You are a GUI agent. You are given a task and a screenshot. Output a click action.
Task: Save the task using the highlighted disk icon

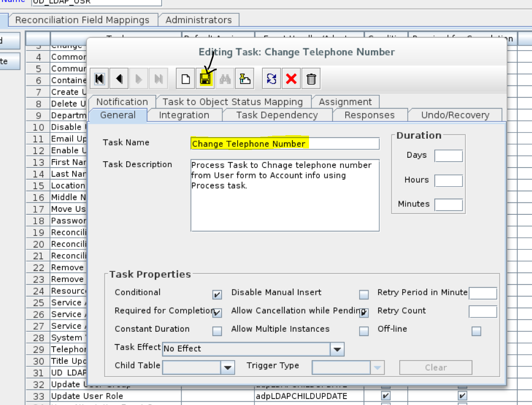click(205, 78)
